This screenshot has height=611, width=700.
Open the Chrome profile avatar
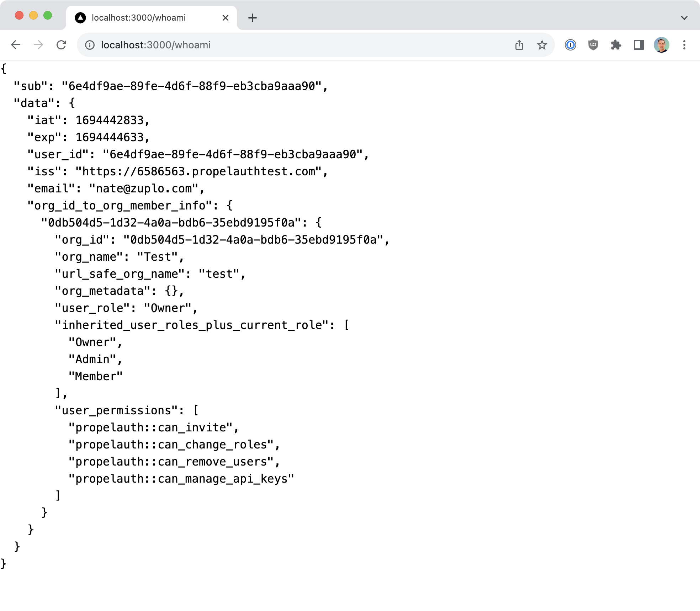tap(661, 45)
